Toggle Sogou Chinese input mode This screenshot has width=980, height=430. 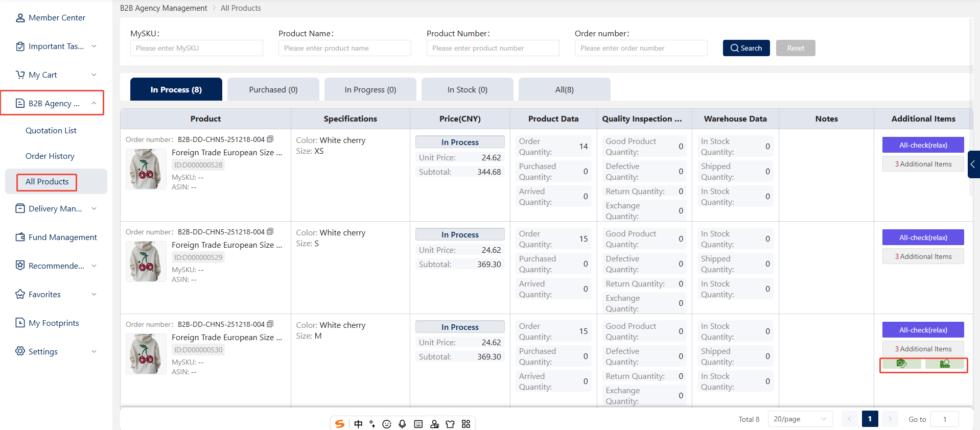tap(358, 424)
